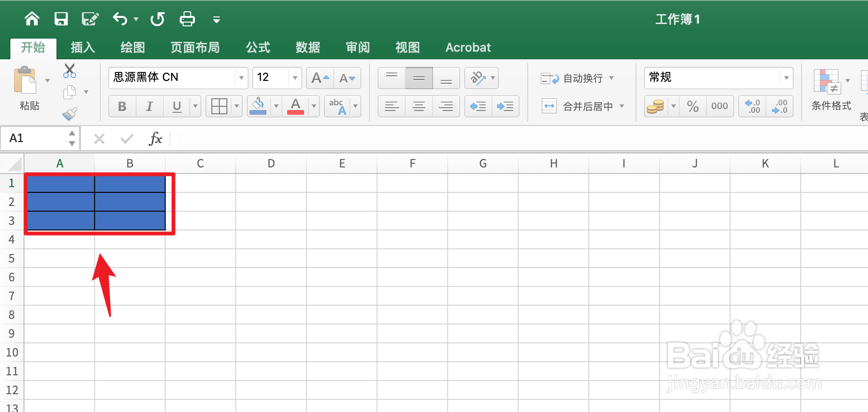Apply currency format with coins icon
The height and width of the screenshot is (412, 868).
(x=655, y=106)
